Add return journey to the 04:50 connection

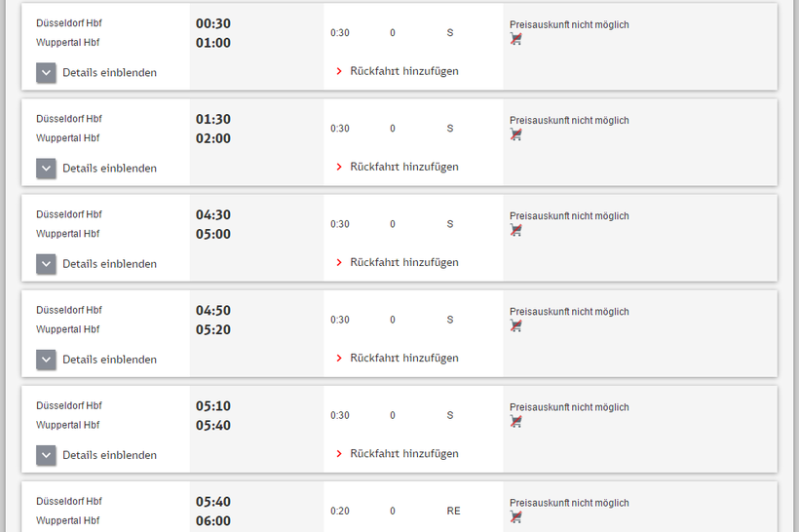point(403,358)
